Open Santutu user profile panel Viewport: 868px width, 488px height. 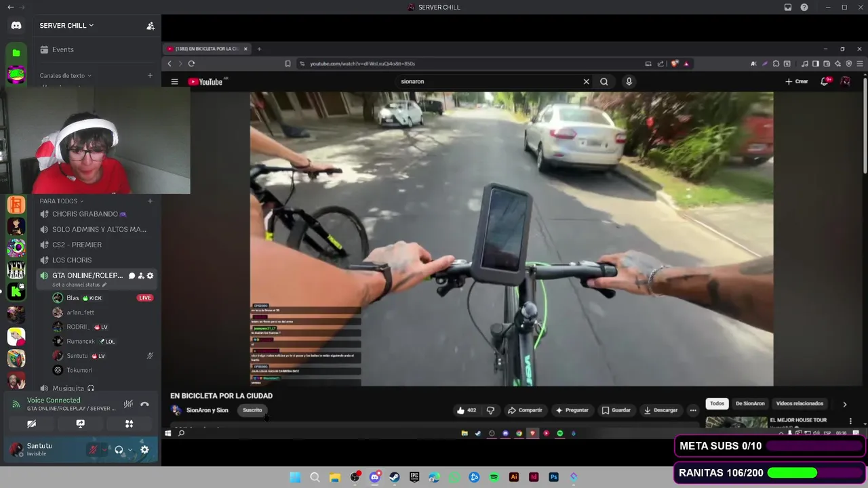click(x=41, y=449)
